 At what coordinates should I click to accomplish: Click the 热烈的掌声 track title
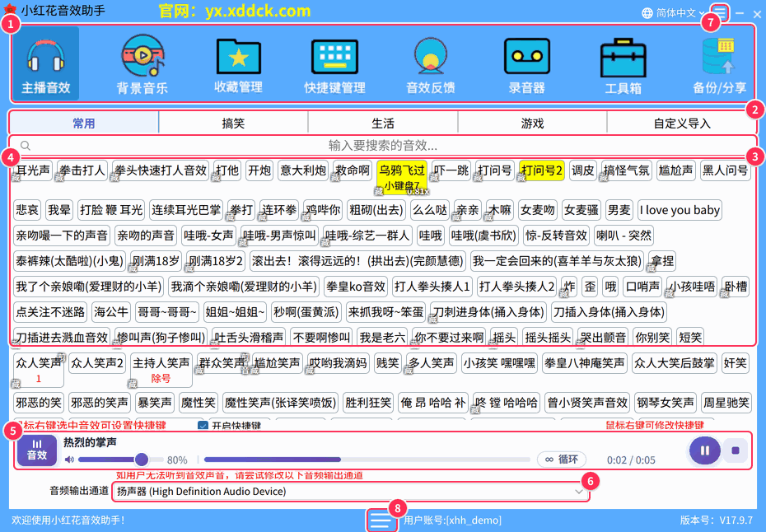(90, 442)
